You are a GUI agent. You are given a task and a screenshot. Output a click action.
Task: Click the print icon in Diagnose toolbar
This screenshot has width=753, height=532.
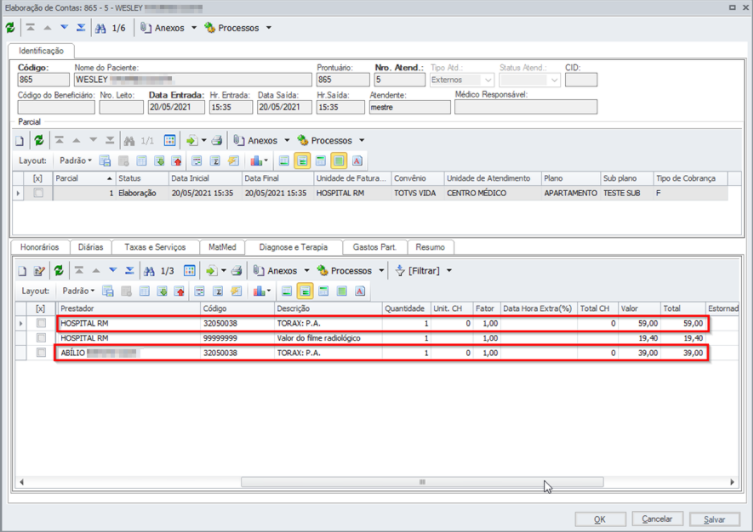click(236, 271)
